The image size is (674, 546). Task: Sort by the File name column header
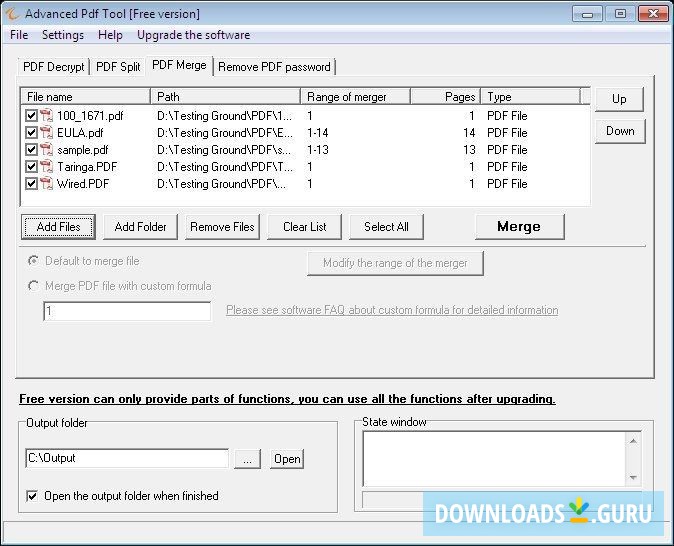pos(86,97)
